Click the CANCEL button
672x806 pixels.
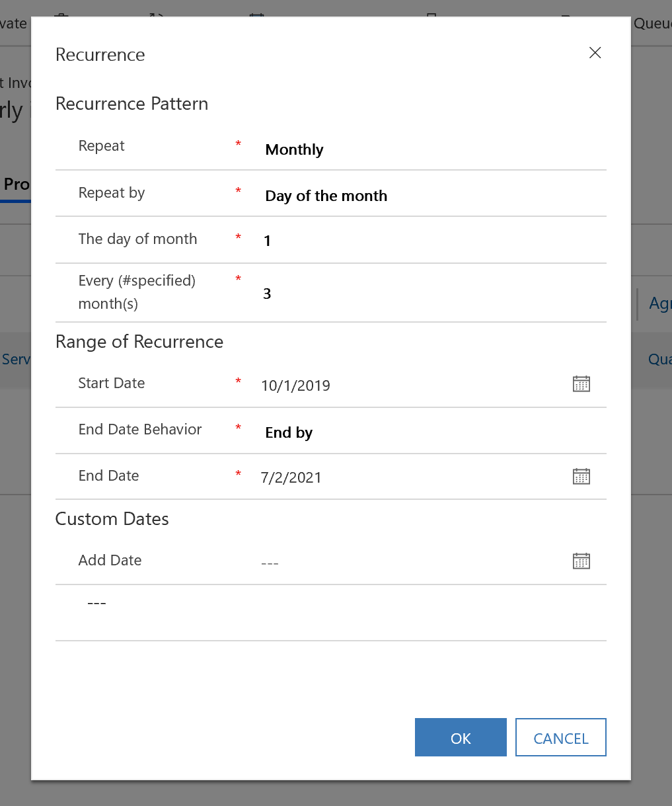[561, 737]
